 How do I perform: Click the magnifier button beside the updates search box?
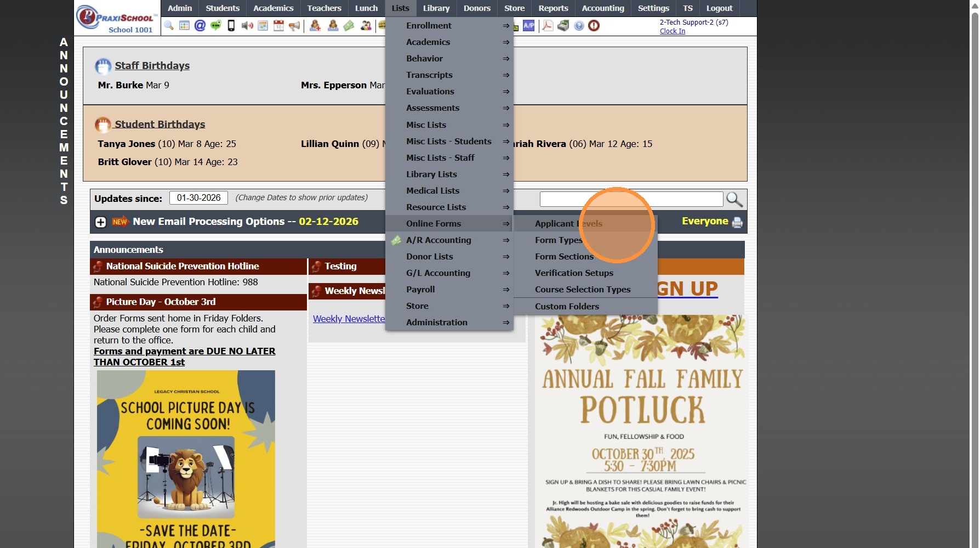734,199
